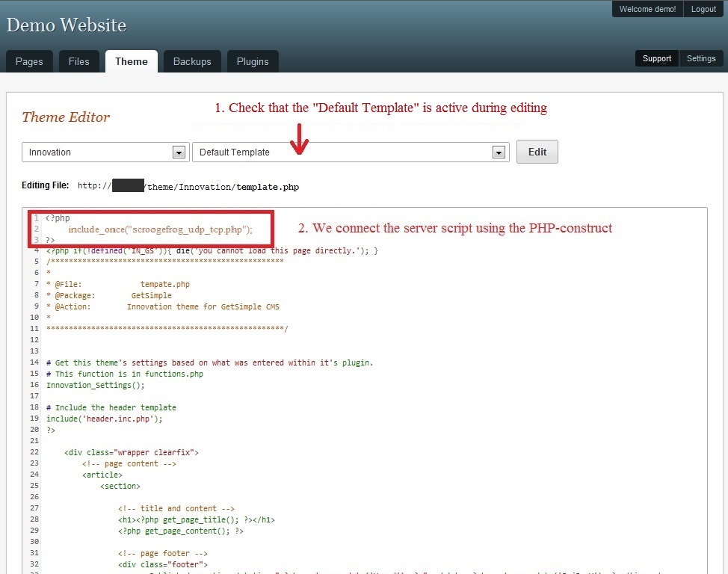This screenshot has width=728, height=574.
Task: Click the Welcome demo! profile link
Action: pyautogui.click(x=647, y=9)
